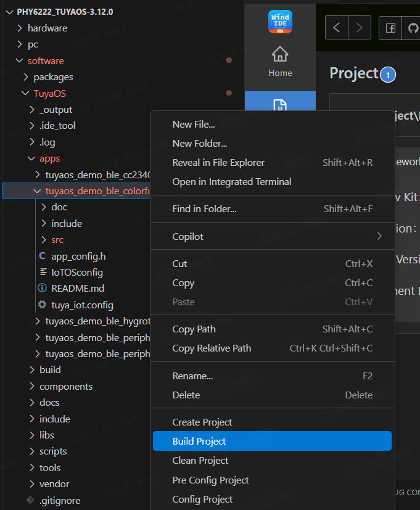420x510 pixels.
Task: Expand the components folder
Action: coord(65,387)
